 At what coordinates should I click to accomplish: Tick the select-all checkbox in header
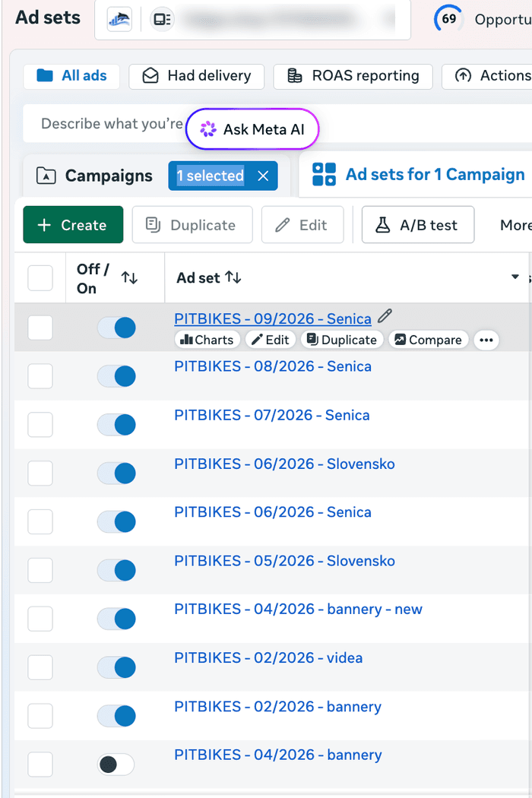[40, 278]
